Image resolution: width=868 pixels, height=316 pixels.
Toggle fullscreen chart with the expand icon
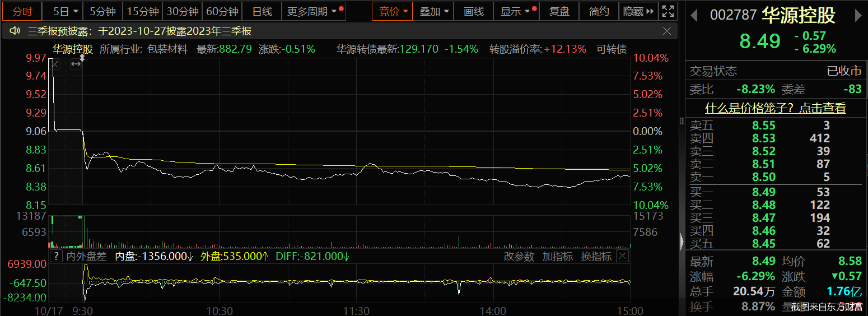click(668, 11)
